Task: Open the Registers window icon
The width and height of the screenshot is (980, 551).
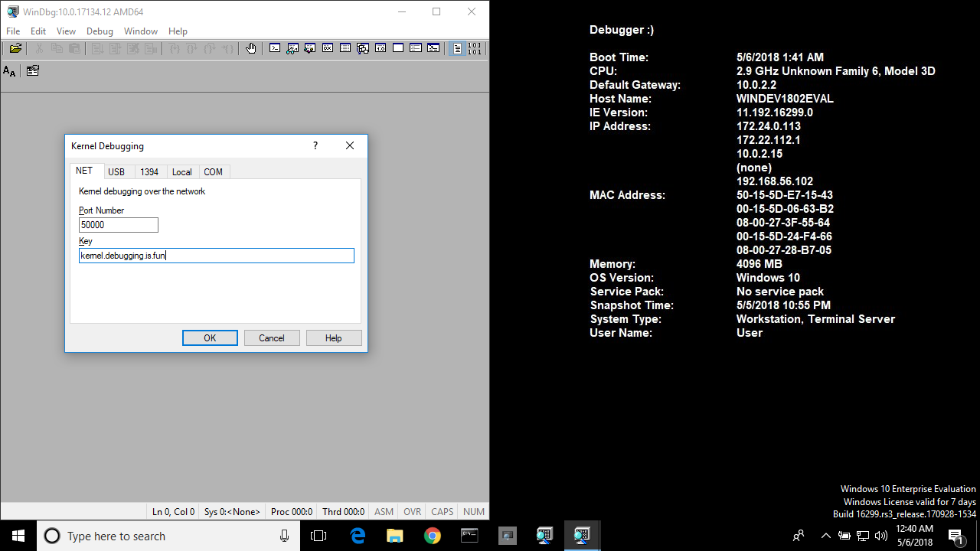Action: (328, 48)
